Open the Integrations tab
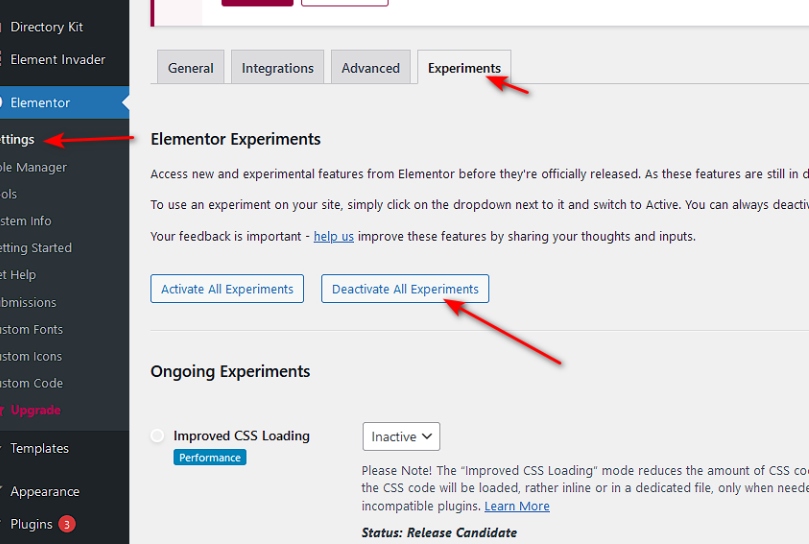The image size is (809, 544). [277, 67]
